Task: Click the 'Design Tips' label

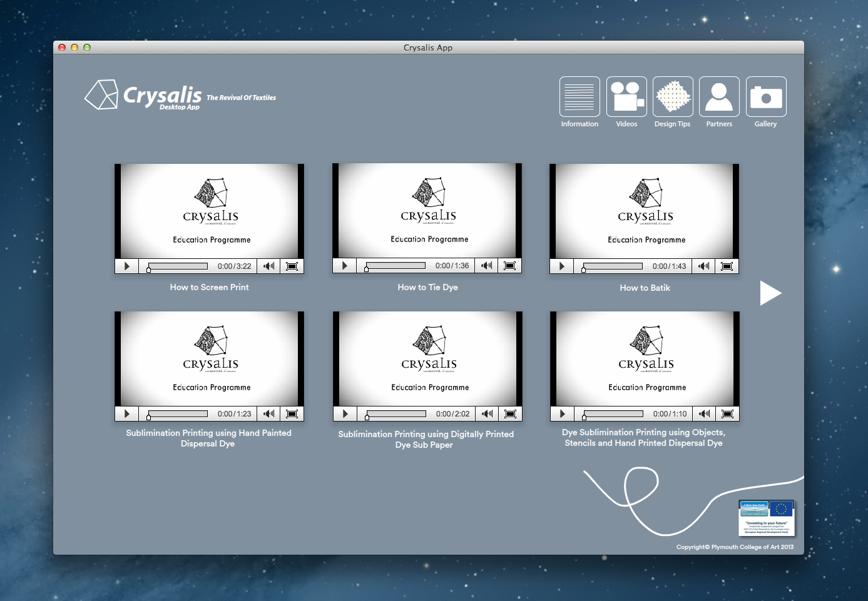Action: click(672, 124)
